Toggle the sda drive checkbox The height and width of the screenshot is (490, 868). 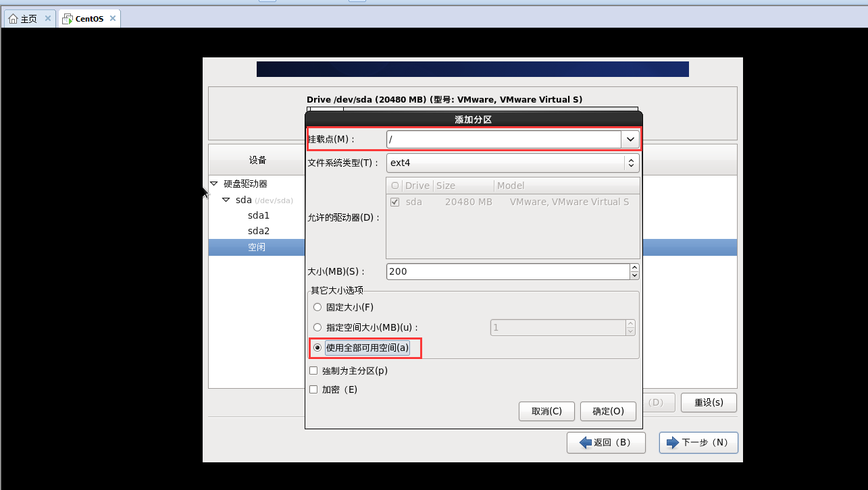(395, 202)
